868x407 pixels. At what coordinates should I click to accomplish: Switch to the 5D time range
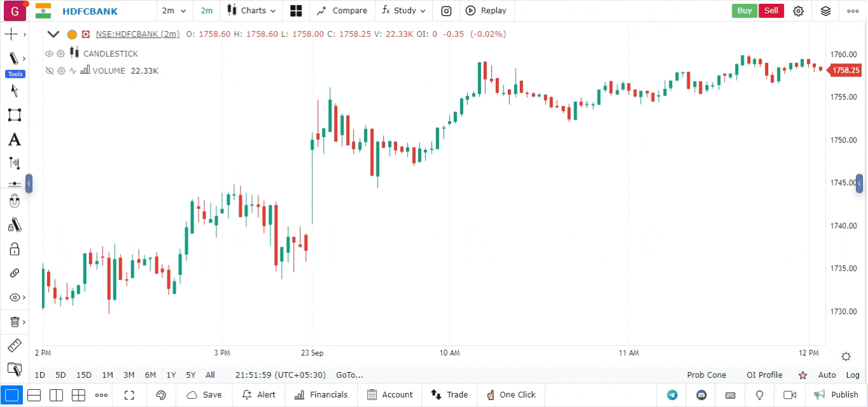[60, 375]
